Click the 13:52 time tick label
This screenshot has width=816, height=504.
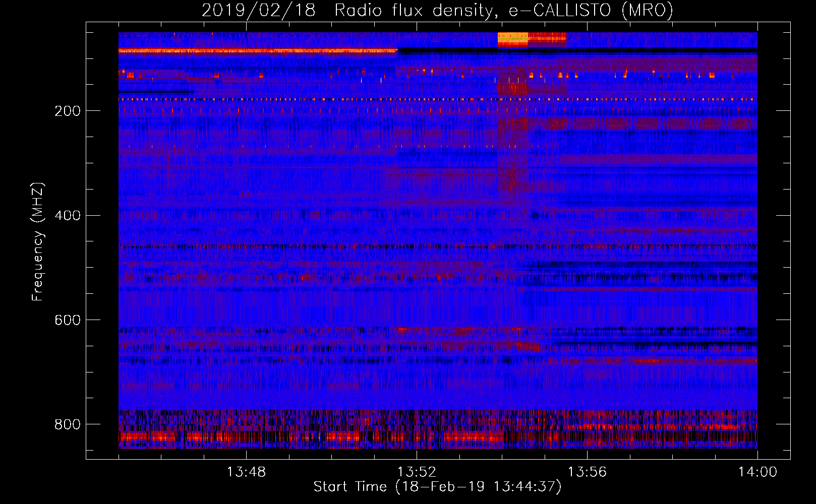(x=417, y=472)
